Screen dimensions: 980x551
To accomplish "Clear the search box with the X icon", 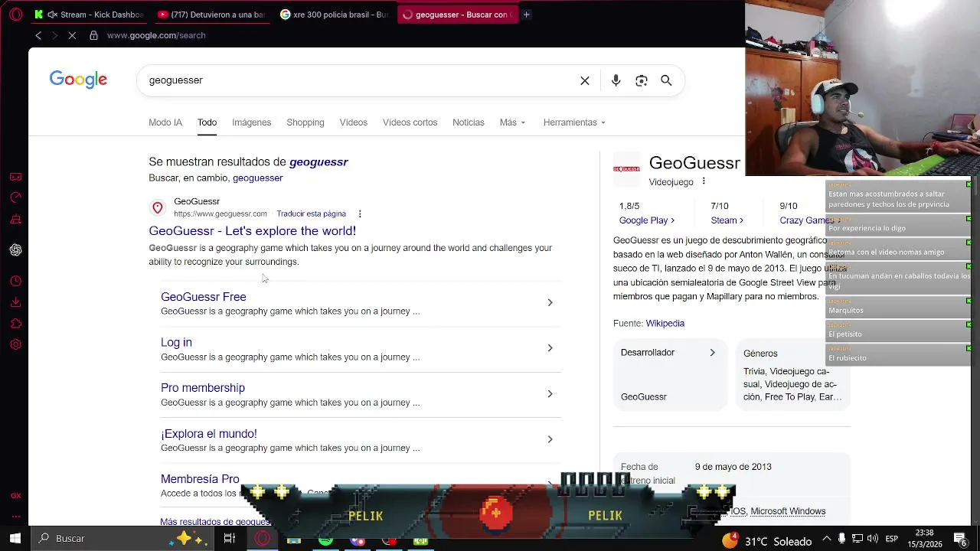I will coord(585,80).
